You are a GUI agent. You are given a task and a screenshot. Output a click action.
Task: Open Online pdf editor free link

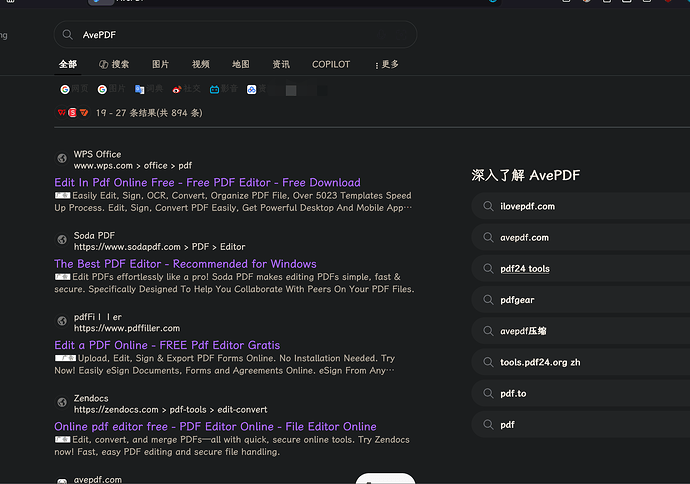(x=215, y=426)
